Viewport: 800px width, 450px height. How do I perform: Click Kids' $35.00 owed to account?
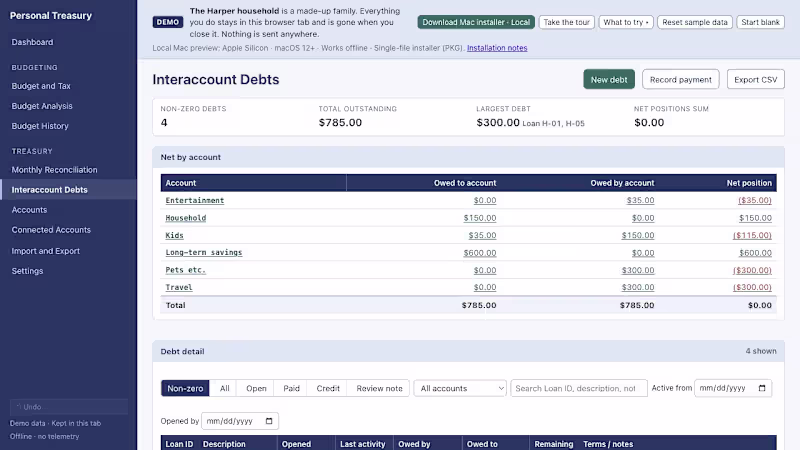click(482, 235)
